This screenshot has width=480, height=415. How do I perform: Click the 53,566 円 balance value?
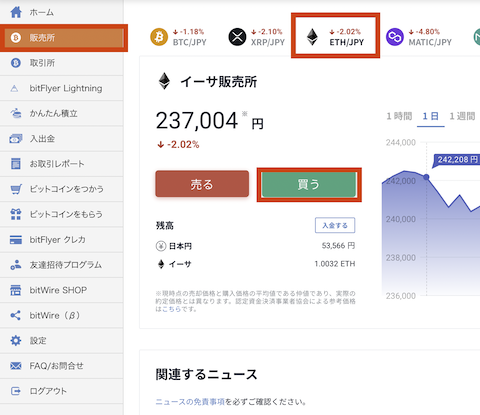(338, 246)
